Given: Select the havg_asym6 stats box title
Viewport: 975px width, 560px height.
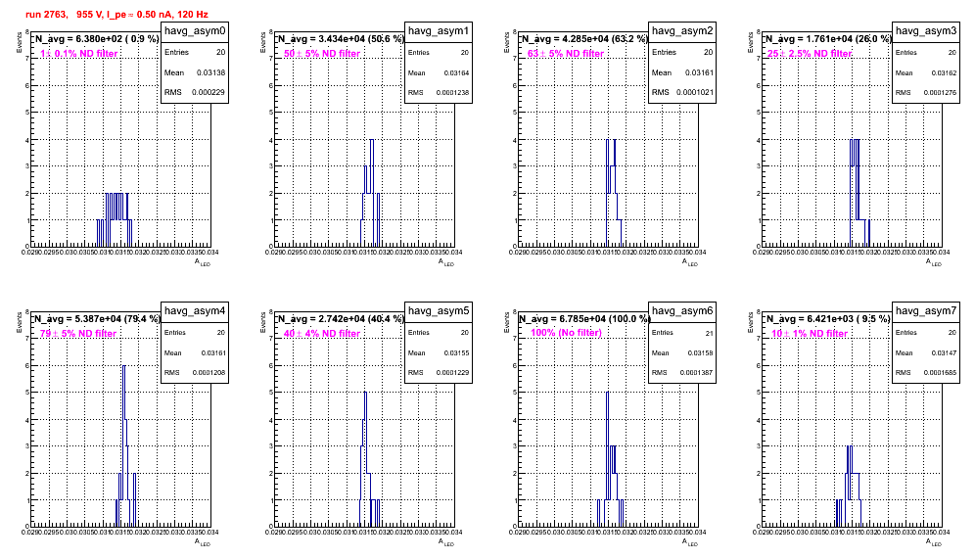Looking at the screenshot, I should (682, 310).
